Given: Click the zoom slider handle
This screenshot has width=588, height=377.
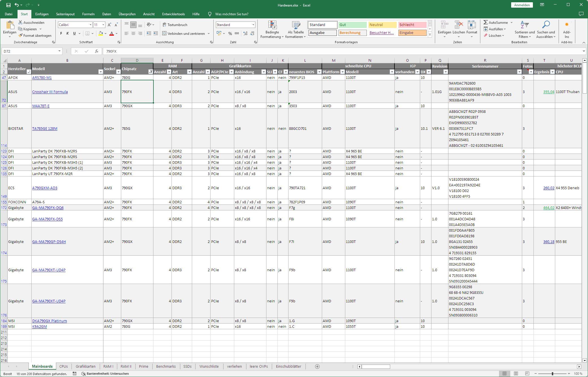Looking at the screenshot, I should (552, 374).
